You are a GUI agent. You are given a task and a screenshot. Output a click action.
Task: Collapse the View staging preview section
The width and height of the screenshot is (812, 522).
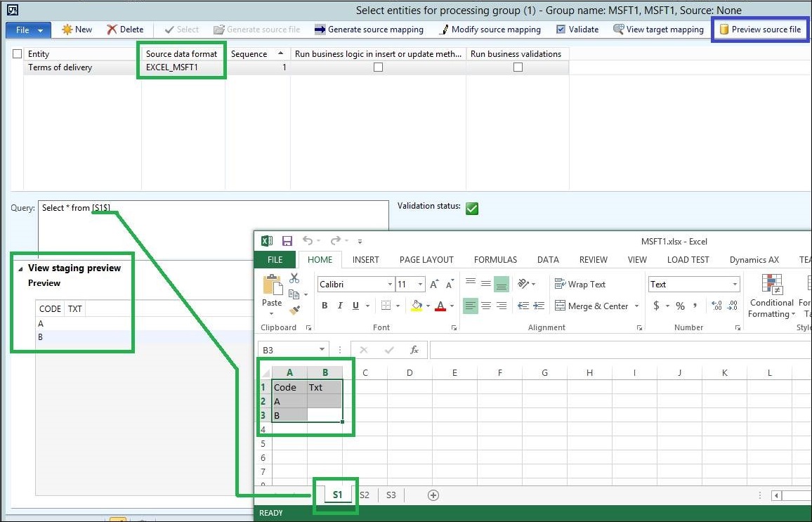20,268
